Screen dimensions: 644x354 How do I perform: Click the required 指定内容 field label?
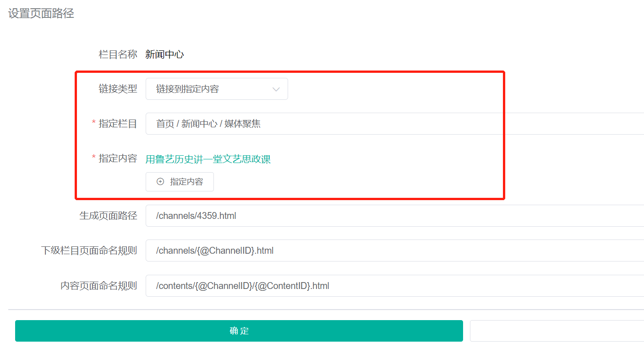click(x=118, y=158)
